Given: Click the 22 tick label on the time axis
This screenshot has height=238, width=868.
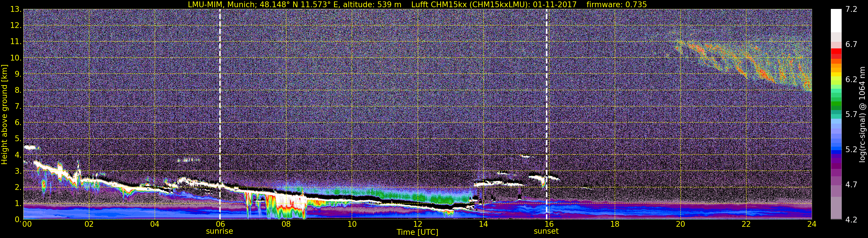Looking at the screenshot, I should click(x=746, y=224).
